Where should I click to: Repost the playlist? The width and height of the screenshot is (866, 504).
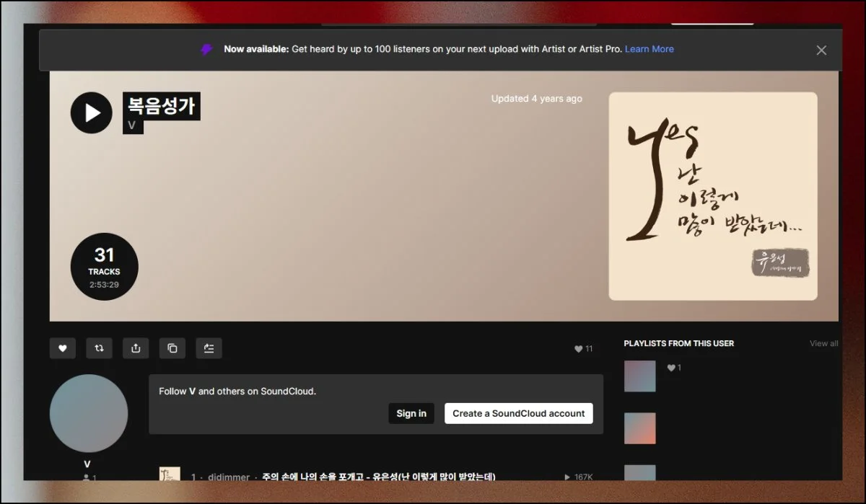99,348
